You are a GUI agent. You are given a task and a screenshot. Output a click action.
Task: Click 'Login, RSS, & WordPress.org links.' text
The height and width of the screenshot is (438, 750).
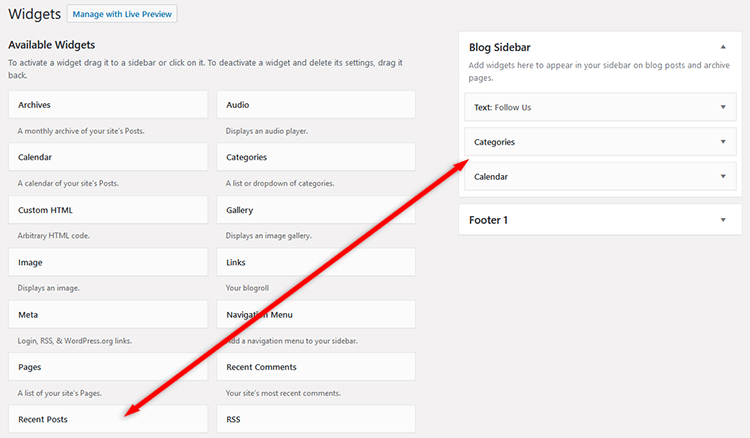[75, 340]
